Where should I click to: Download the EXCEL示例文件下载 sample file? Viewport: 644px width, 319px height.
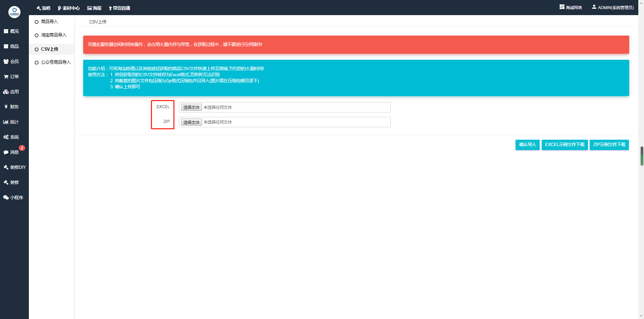(x=565, y=145)
